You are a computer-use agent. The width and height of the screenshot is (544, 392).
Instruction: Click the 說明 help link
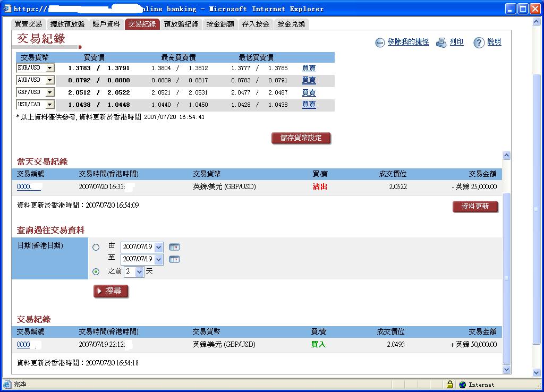tap(494, 42)
